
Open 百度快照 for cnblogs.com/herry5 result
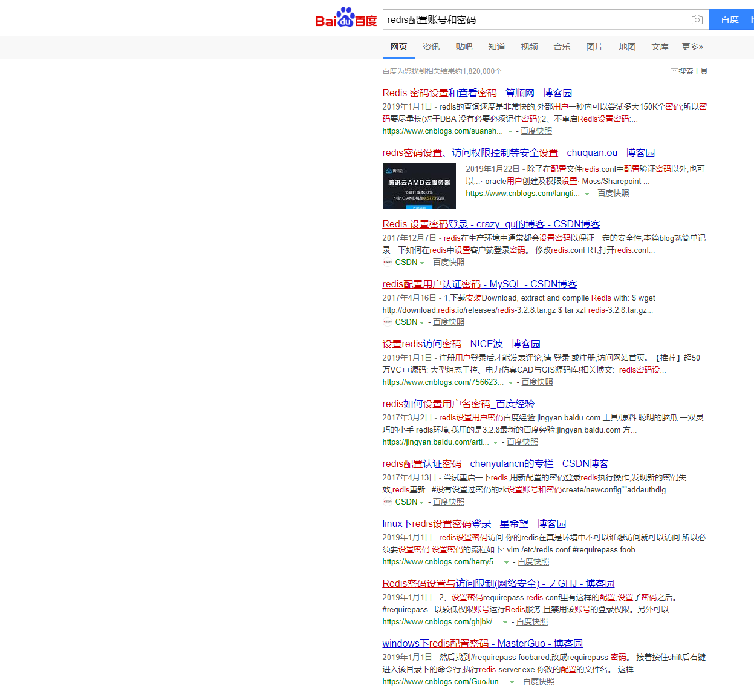point(533,561)
